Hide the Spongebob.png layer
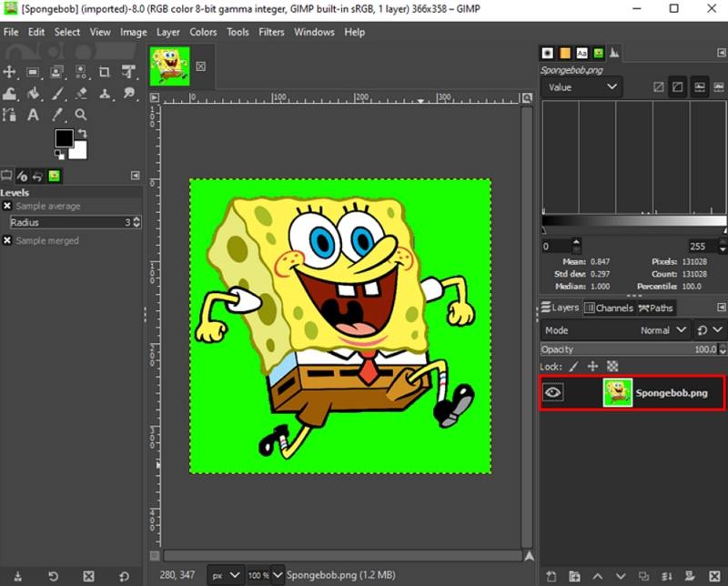Viewport: 728px width, 586px height. click(x=552, y=393)
